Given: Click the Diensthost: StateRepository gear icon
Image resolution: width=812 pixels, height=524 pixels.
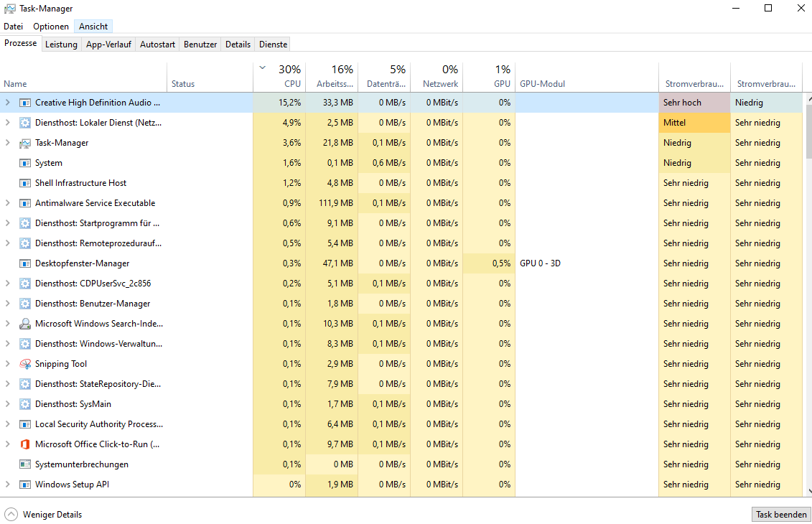Looking at the screenshot, I should pos(25,384).
